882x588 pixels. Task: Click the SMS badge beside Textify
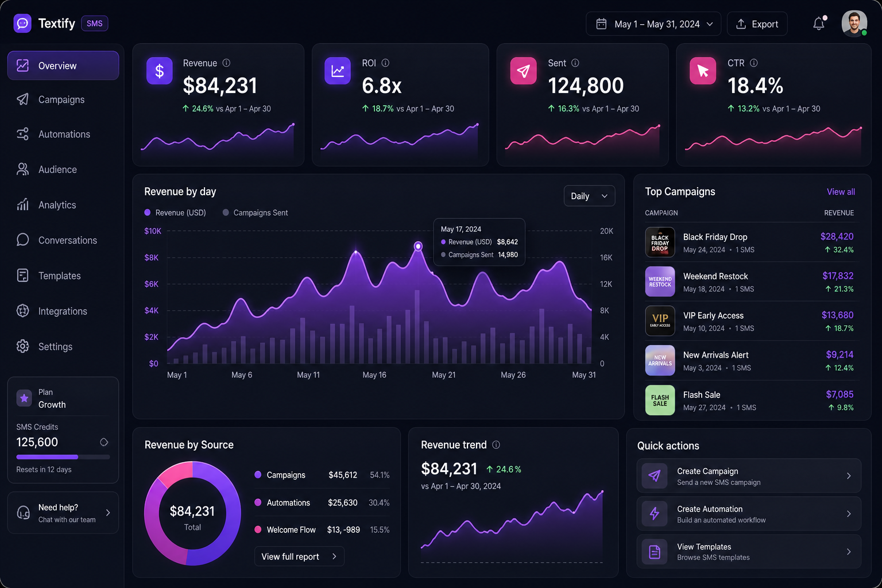point(95,24)
